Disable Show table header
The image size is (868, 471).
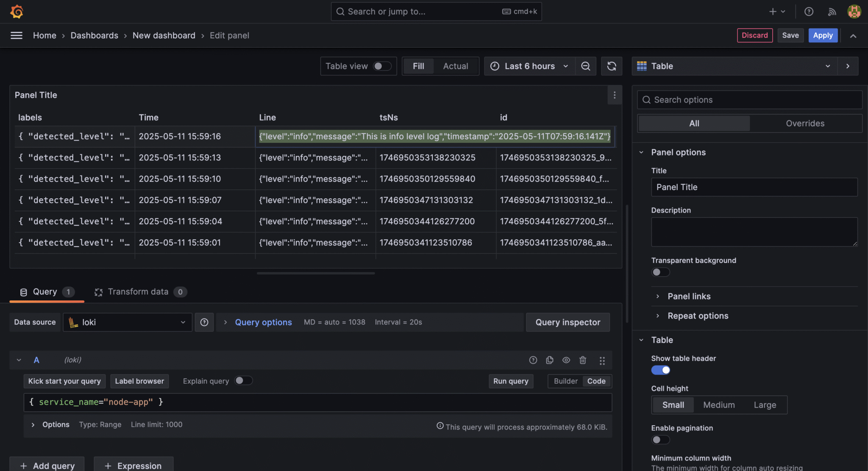[x=660, y=370]
